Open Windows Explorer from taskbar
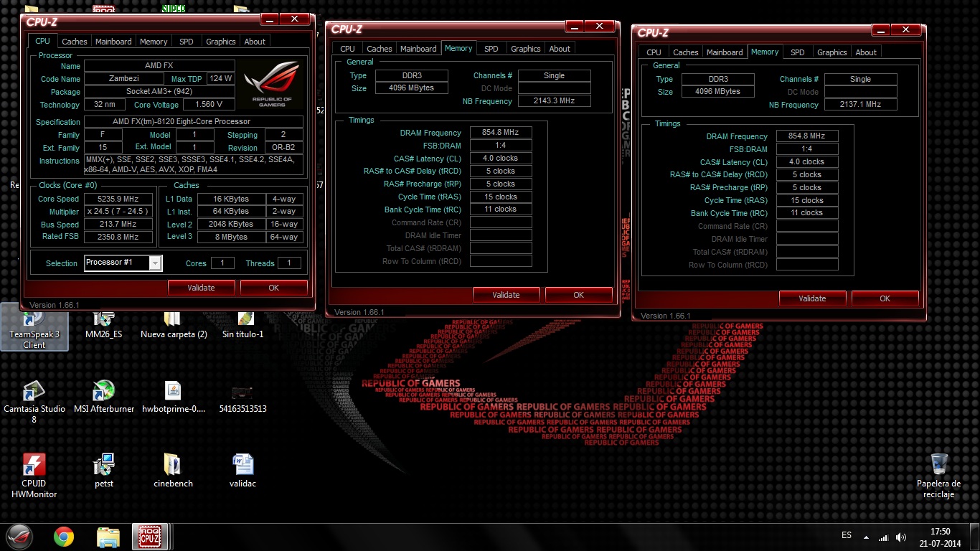 (x=108, y=537)
